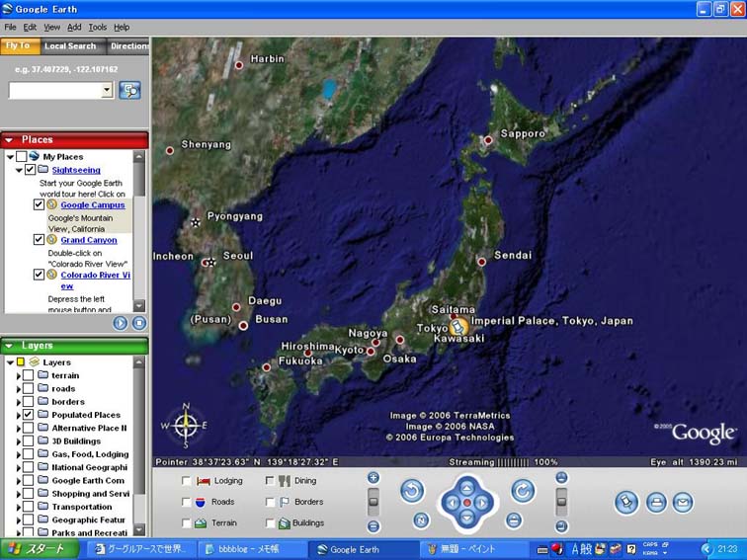This screenshot has height=560, width=747.
Task: Click the Google Campus link
Action: click(x=93, y=204)
